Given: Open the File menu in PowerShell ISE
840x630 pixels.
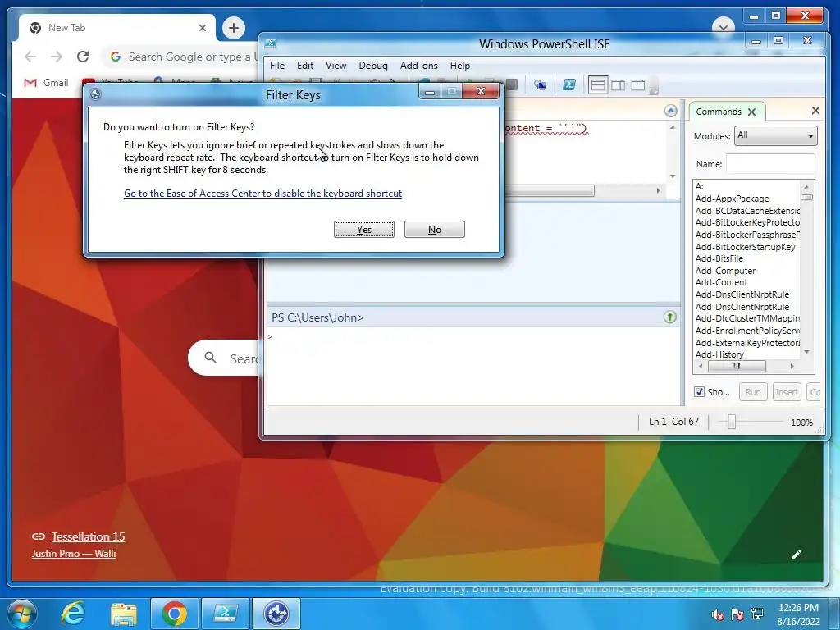Looking at the screenshot, I should (x=277, y=66).
